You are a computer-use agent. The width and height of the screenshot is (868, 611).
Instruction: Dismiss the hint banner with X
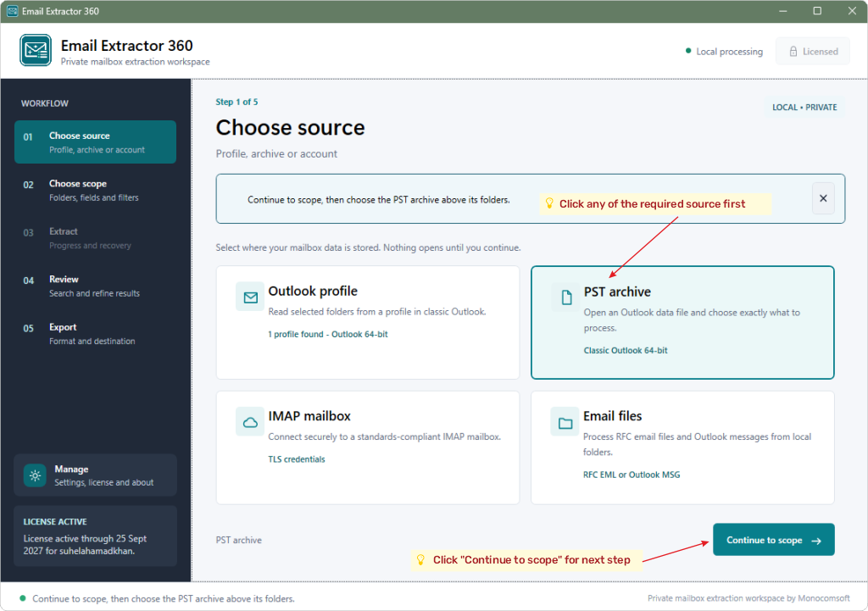pos(823,198)
